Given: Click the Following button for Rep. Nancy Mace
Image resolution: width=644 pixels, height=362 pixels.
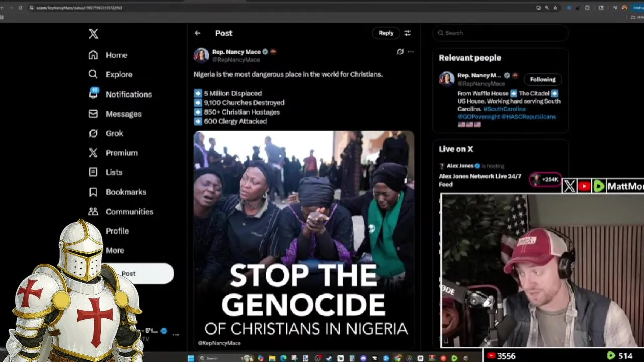Looking at the screenshot, I should 543,79.
